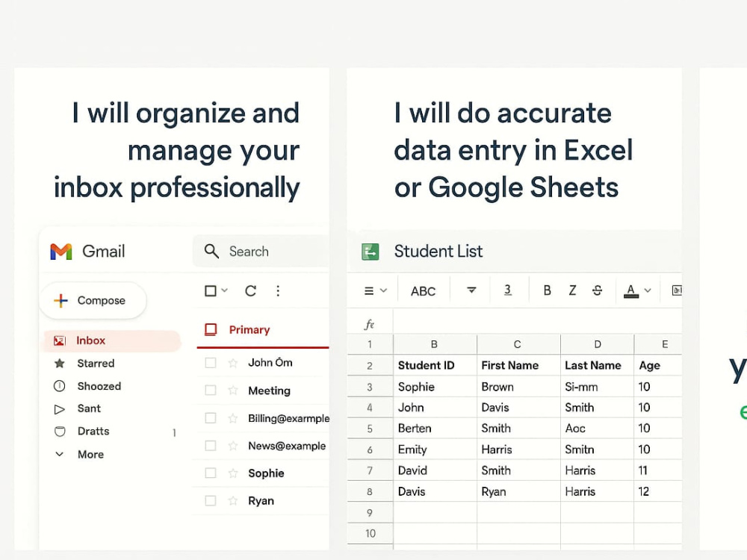Open the Sant folder
Viewport: 747px width, 560px height.
(x=89, y=408)
